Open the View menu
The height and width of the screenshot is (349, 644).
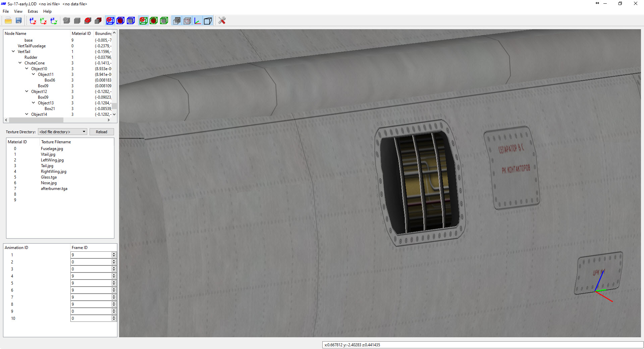pyautogui.click(x=18, y=11)
